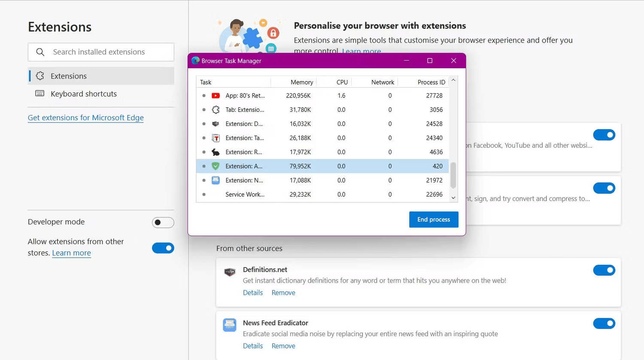Select the Extension: N... process row
The height and width of the screenshot is (360, 644).
[322, 180]
